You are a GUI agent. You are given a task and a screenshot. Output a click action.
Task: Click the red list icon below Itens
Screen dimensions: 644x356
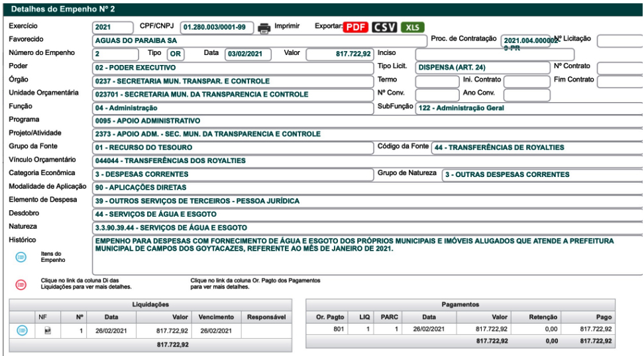point(21,284)
